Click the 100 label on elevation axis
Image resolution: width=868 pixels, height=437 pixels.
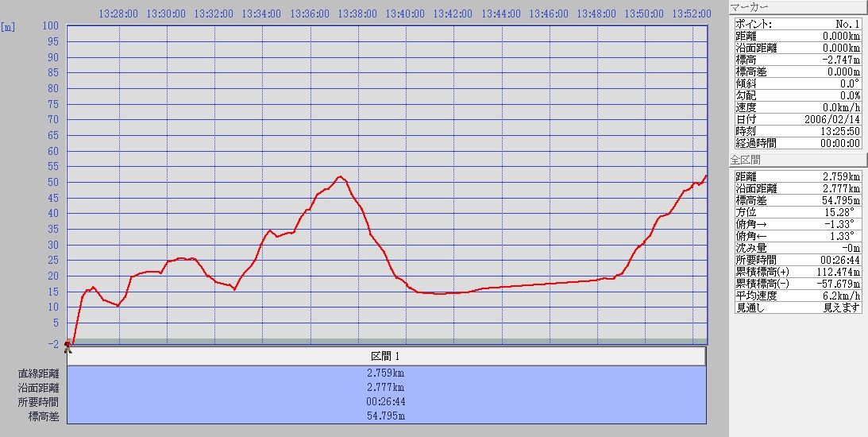coord(51,26)
